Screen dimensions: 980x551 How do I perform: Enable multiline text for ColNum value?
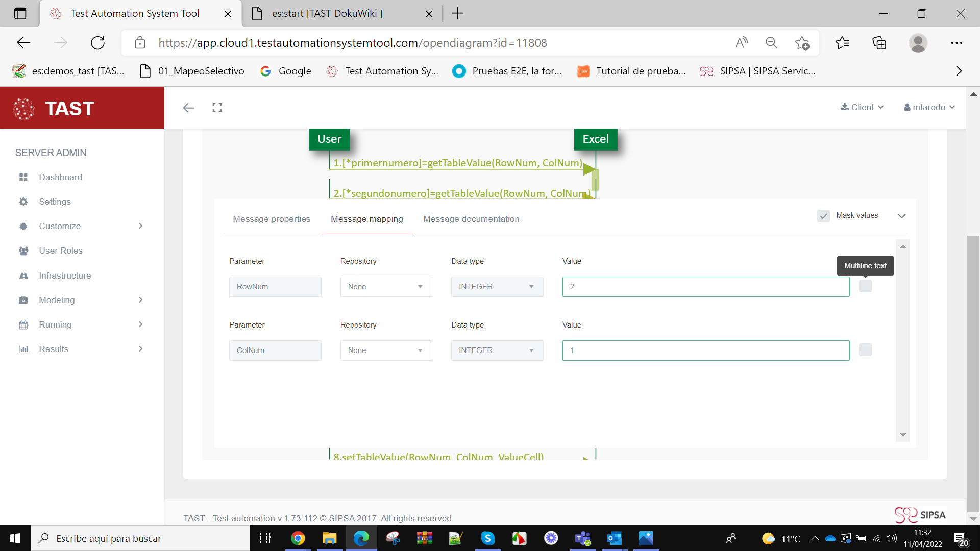tap(865, 350)
